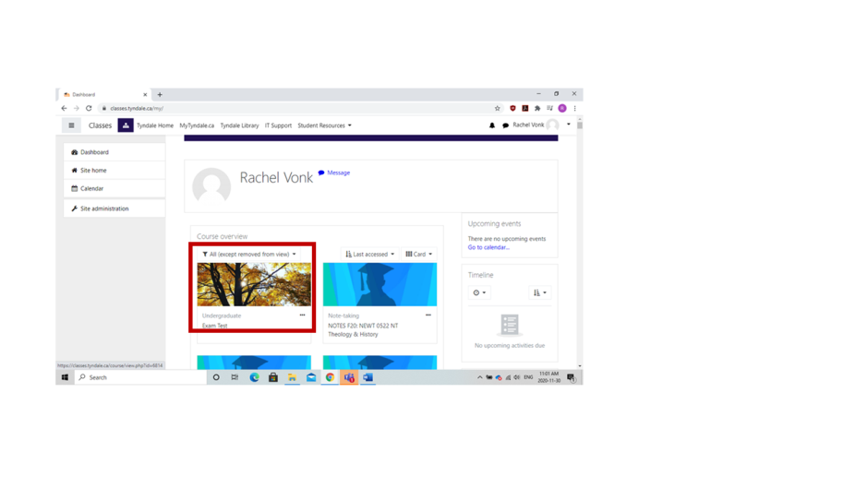Bookmark this page with the star icon
Viewport: 868px width, 488px height.
(x=497, y=109)
